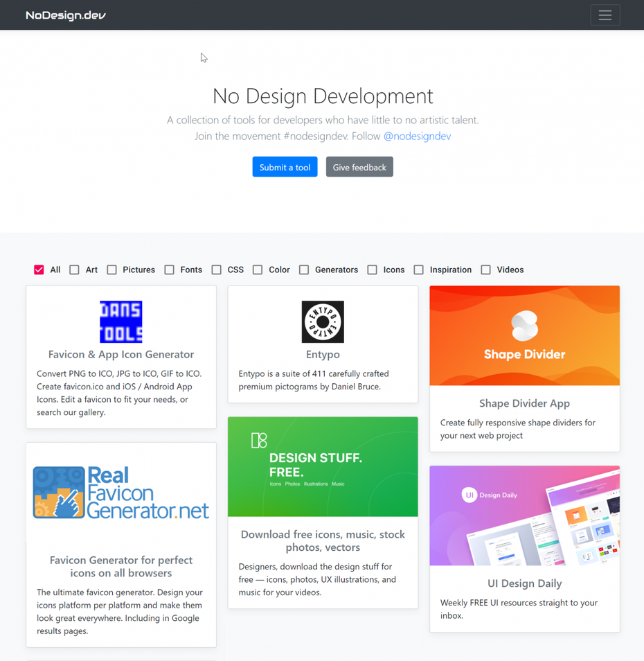Image resolution: width=644 pixels, height=661 pixels.
Task: Turn on the Videos filter checkbox
Action: 486,270
